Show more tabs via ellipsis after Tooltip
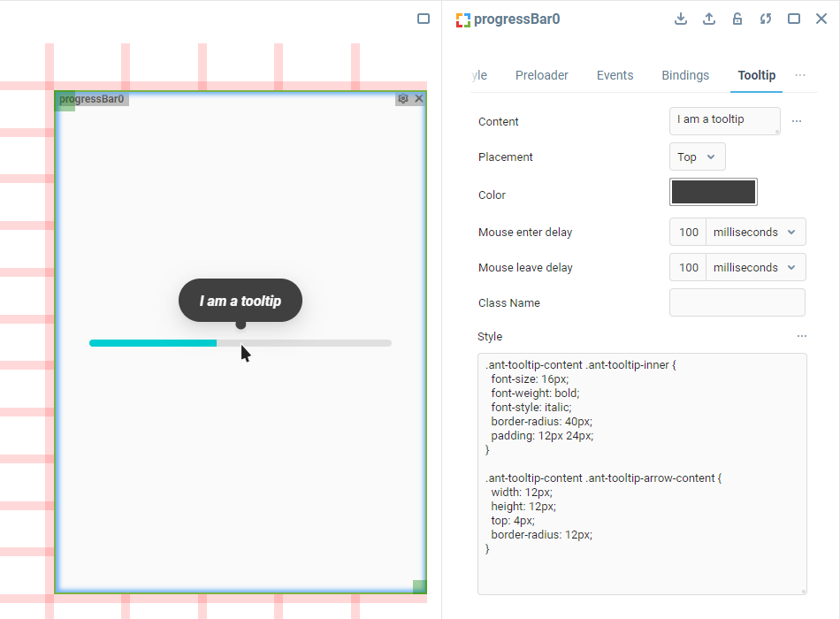This screenshot has width=840, height=619. pyautogui.click(x=800, y=76)
